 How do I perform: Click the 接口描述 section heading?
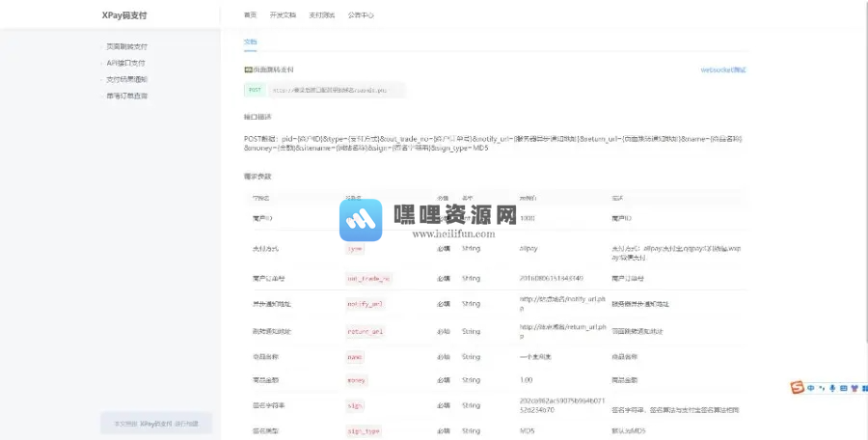[x=258, y=117]
